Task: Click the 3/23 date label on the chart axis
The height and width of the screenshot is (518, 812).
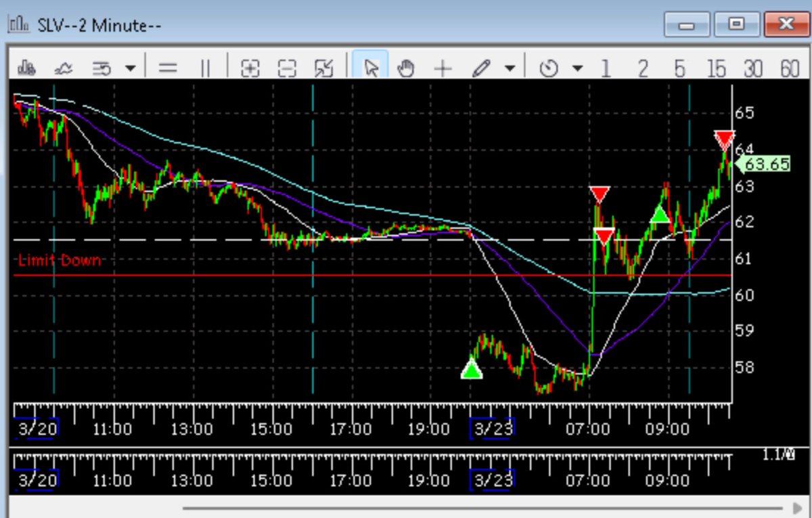Action: click(x=493, y=428)
